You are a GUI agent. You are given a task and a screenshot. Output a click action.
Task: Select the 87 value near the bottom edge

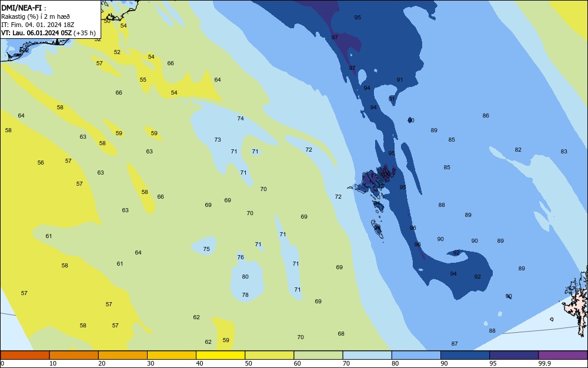455,344
